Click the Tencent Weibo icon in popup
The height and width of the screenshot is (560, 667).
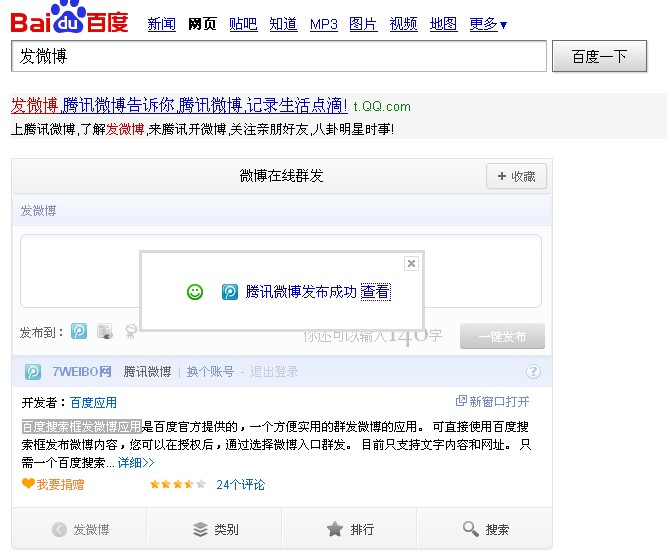click(230, 292)
